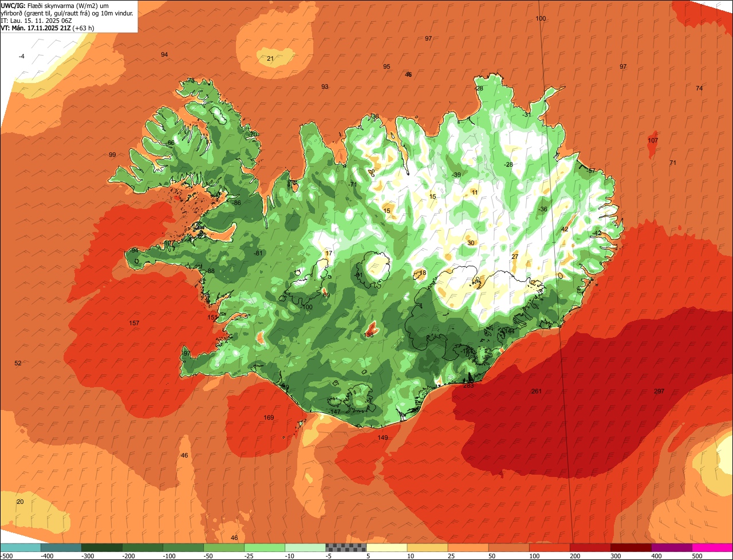The height and width of the screenshot is (560, 733).
Task: Click the magenta legend swatch above 500
Action: [712, 547]
